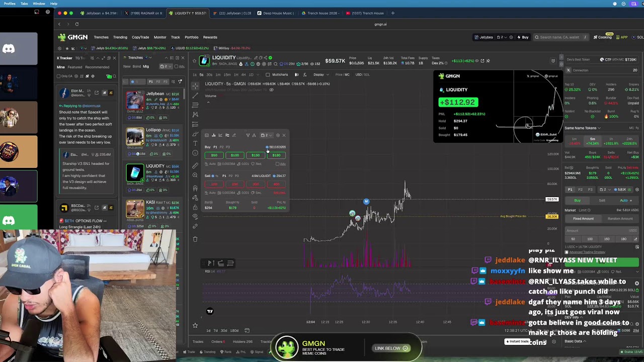Select the text annotation tool
The image size is (644, 362).
click(195, 144)
